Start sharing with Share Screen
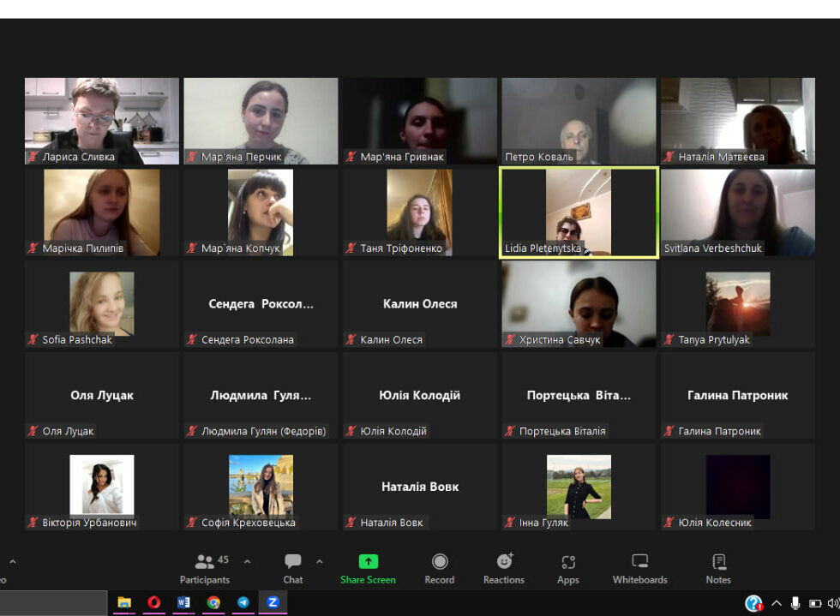The width and height of the screenshot is (840, 616). coord(368,569)
